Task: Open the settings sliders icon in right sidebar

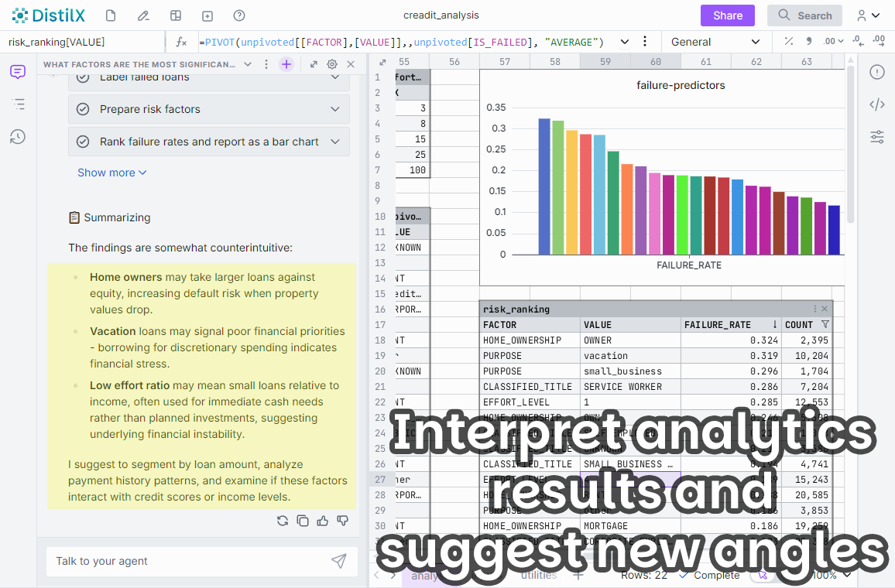Action: [876, 137]
